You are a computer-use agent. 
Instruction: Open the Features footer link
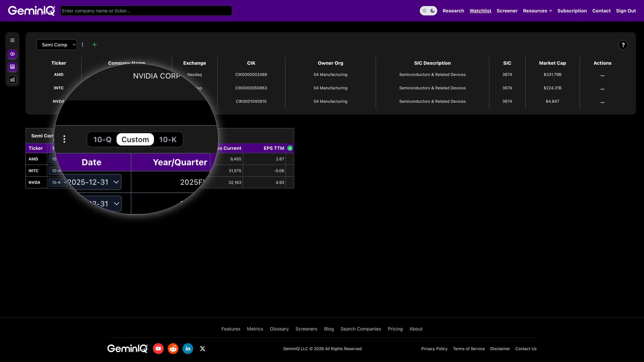coord(231,329)
